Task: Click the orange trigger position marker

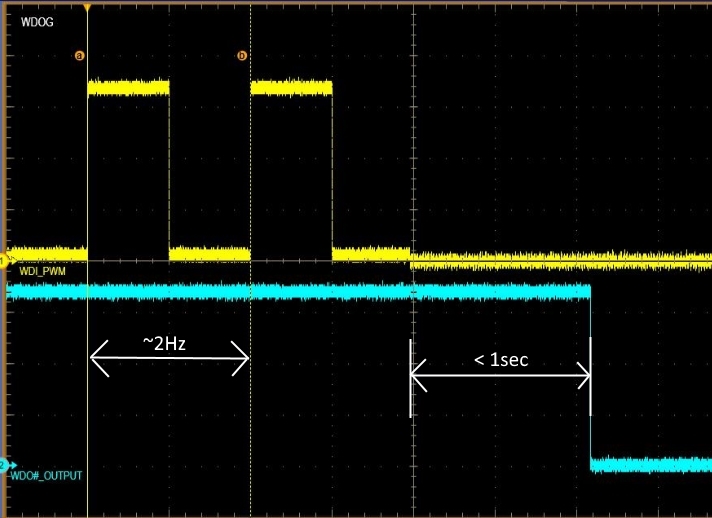Action: click(x=87, y=8)
